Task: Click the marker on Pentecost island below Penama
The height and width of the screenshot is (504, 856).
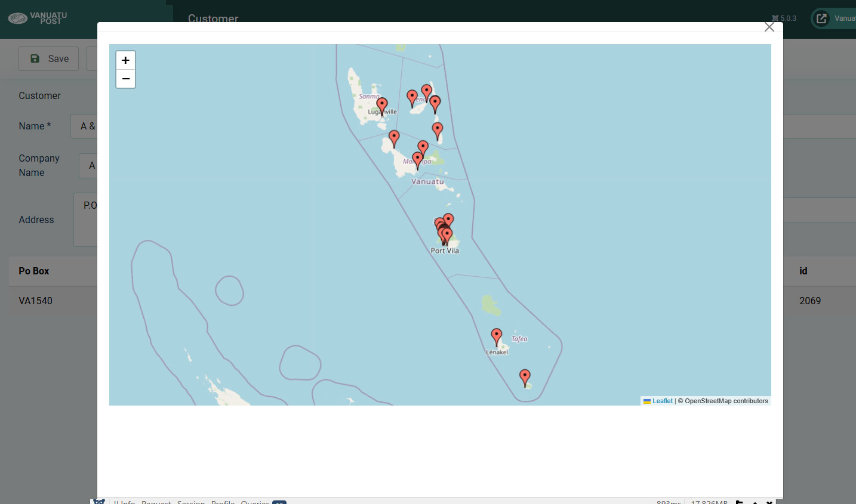Action: pos(438,131)
